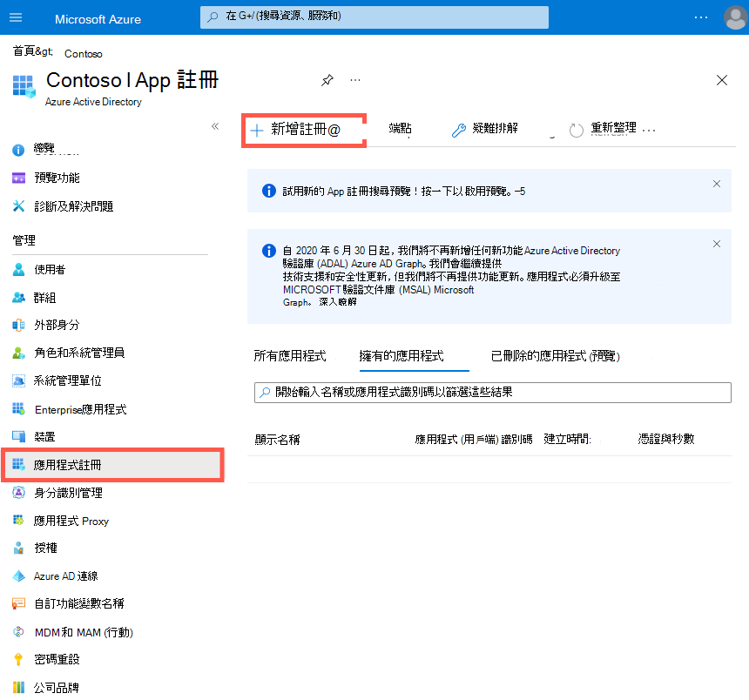The image size is (749, 700).
Task: Click the 外部身分 icon
Action: point(18,326)
